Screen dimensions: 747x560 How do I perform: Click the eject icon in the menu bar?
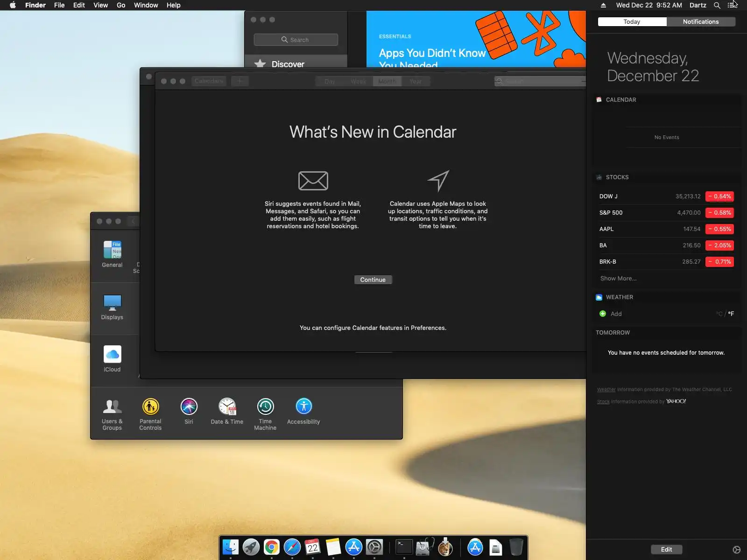603,5
